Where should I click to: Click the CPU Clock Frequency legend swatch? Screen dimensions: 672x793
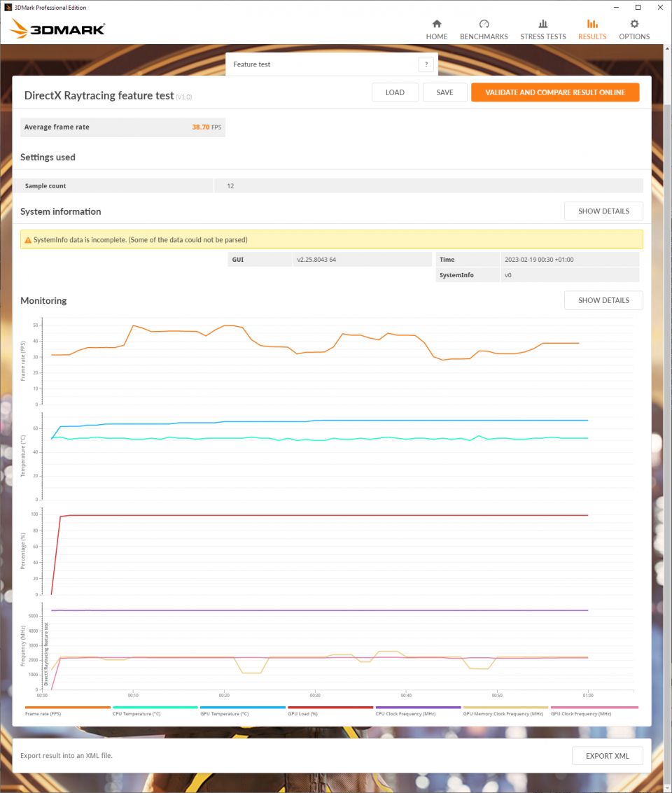418,708
